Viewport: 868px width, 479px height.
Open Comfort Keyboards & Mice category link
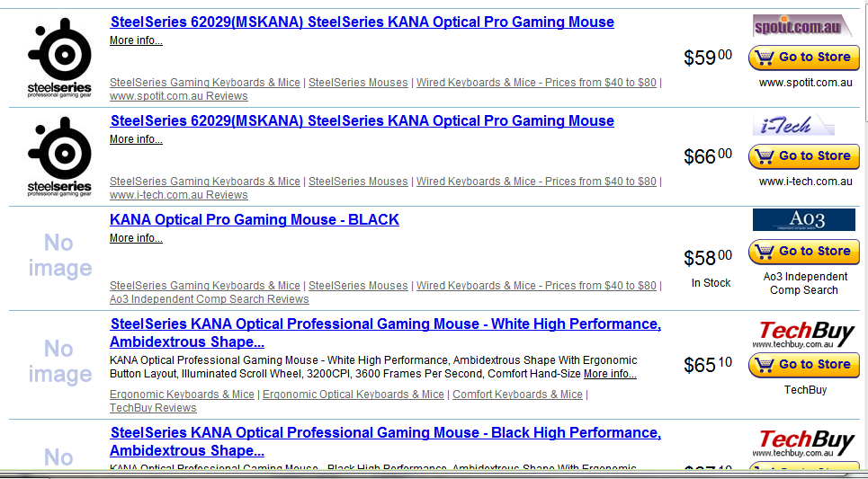pos(517,395)
